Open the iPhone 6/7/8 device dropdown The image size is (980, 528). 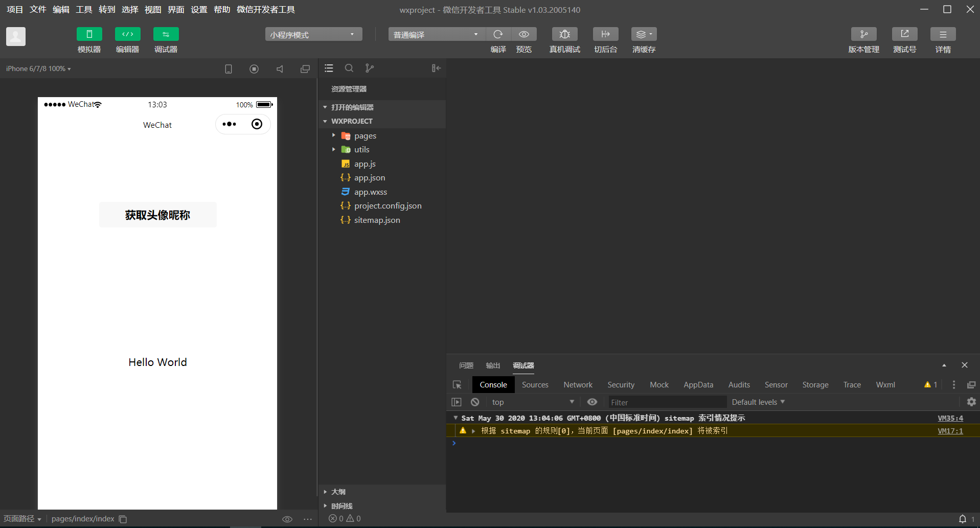coord(38,68)
